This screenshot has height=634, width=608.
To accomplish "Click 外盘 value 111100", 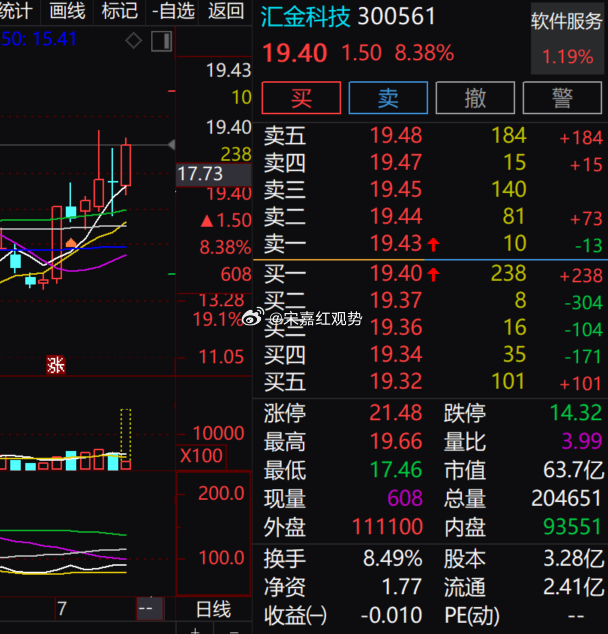I will tap(388, 527).
